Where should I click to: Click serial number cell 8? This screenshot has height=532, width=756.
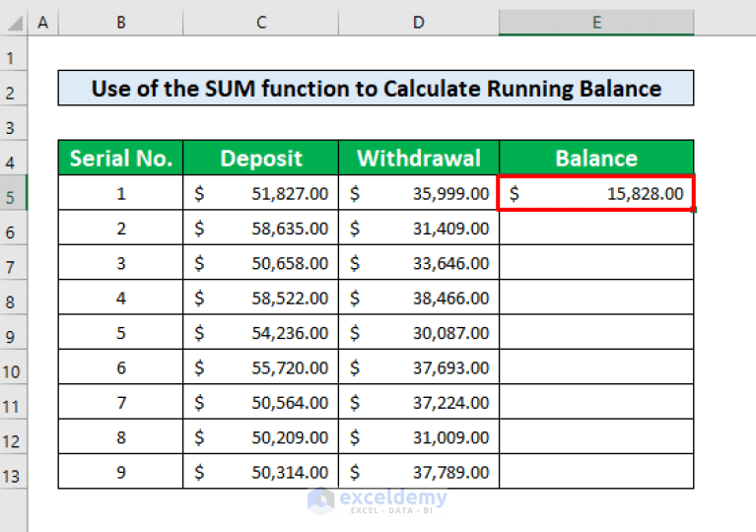coord(120,436)
